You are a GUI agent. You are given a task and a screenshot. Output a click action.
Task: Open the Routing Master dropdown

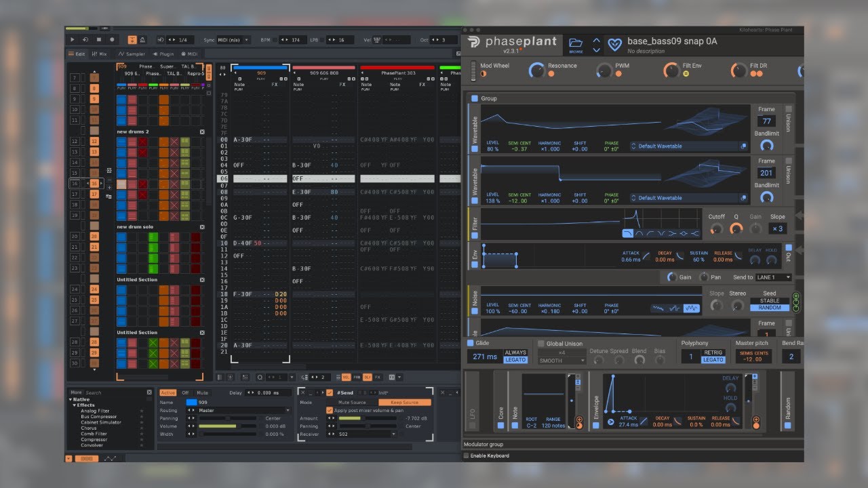point(244,410)
